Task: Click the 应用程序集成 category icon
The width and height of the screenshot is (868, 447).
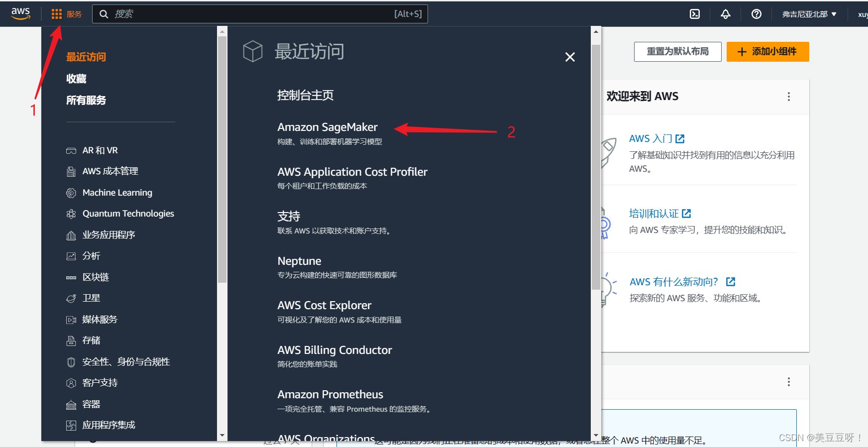Action: (x=71, y=425)
